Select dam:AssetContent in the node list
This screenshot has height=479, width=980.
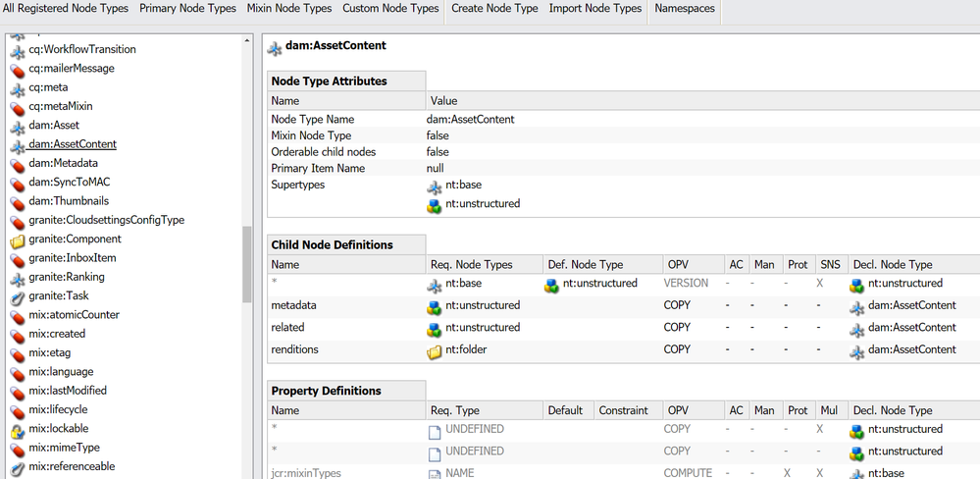pos(73,144)
